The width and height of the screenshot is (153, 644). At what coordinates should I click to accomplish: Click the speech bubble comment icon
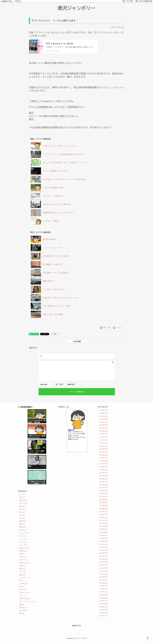pos(114,327)
